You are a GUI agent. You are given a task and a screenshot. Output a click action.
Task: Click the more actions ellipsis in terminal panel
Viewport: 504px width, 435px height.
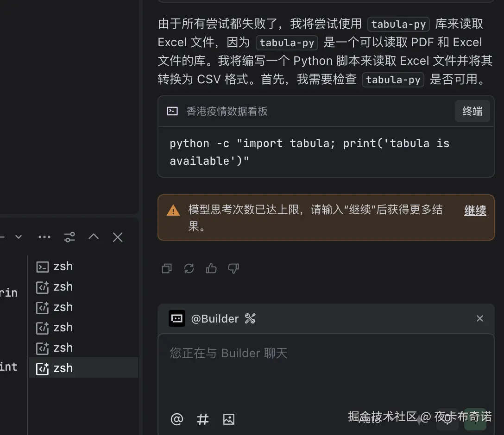coord(44,237)
